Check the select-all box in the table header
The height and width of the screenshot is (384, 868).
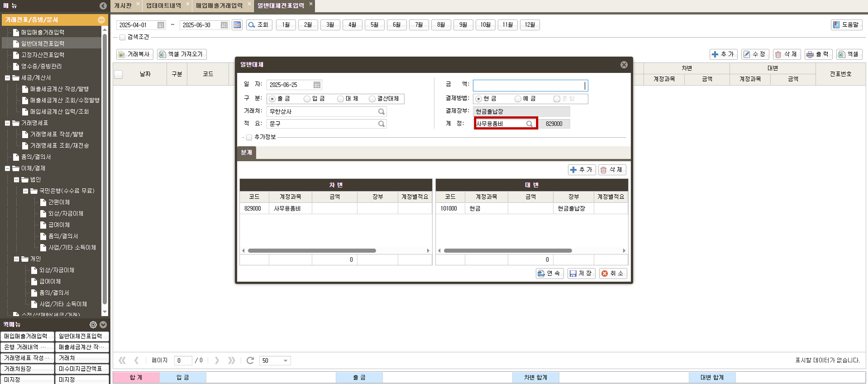coord(119,74)
